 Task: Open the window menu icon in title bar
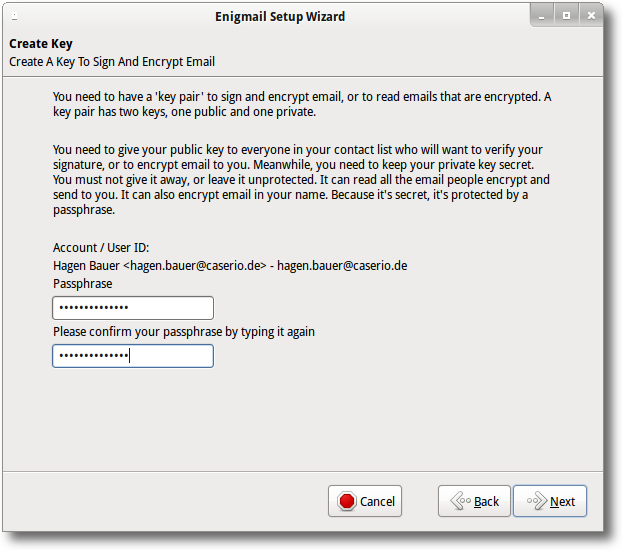[x=15, y=16]
